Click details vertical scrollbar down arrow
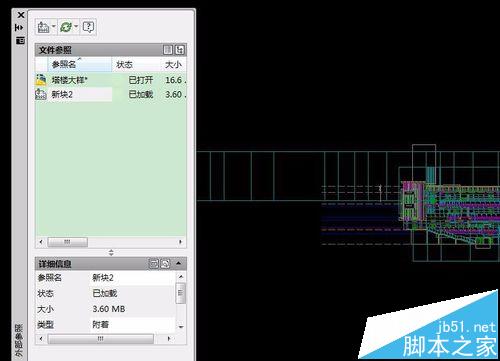Screen dimensions: 500x361 tap(181, 327)
